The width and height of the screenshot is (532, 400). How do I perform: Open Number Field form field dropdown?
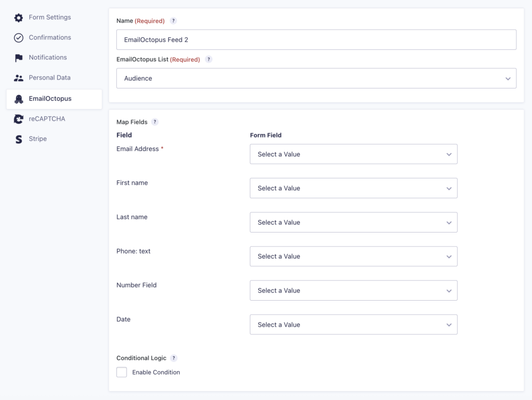point(353,291)
